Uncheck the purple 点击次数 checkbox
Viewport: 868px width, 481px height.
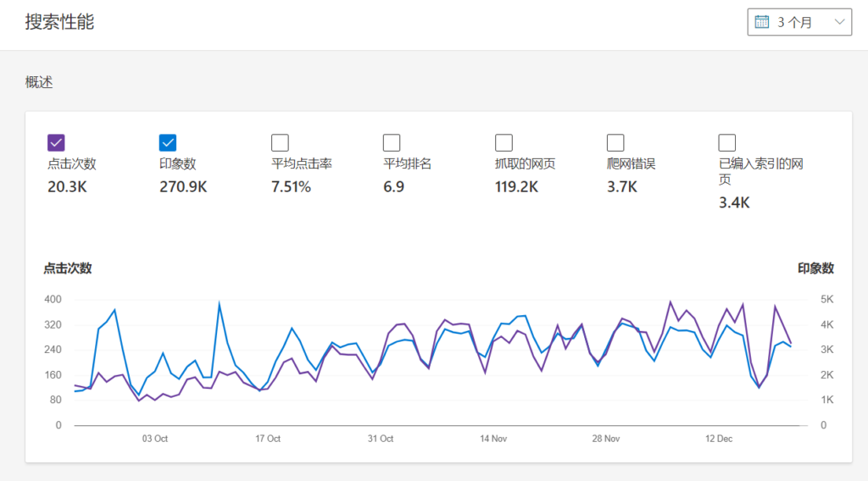pyautogui.click(x=56, y=142)
